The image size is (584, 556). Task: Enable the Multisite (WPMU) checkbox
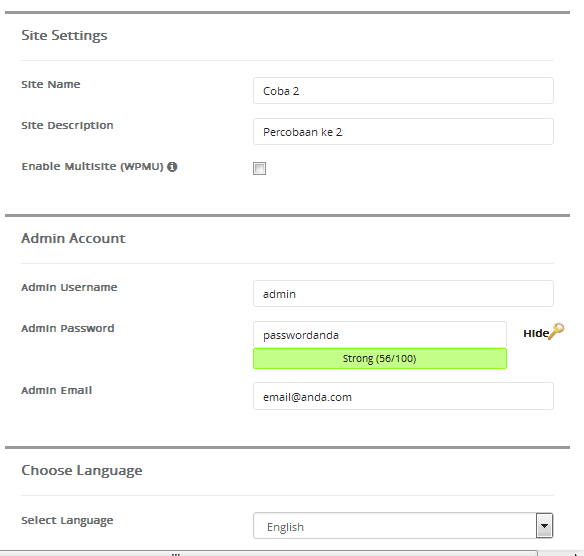[259, 168]
